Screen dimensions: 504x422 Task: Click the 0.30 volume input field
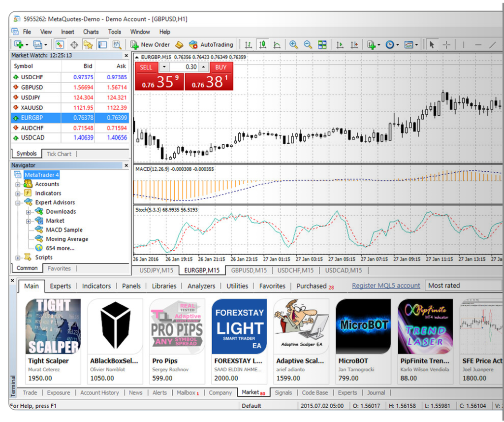184,67
